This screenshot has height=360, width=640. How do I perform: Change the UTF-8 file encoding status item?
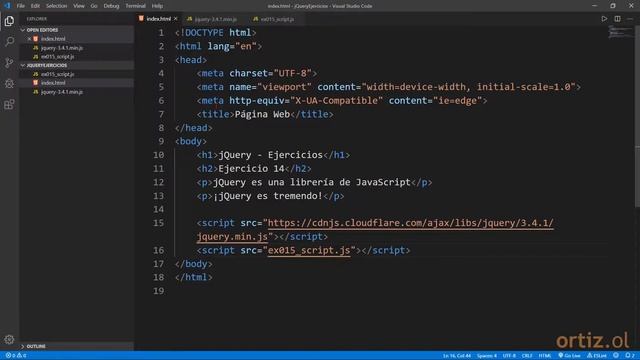click(509, 356)
